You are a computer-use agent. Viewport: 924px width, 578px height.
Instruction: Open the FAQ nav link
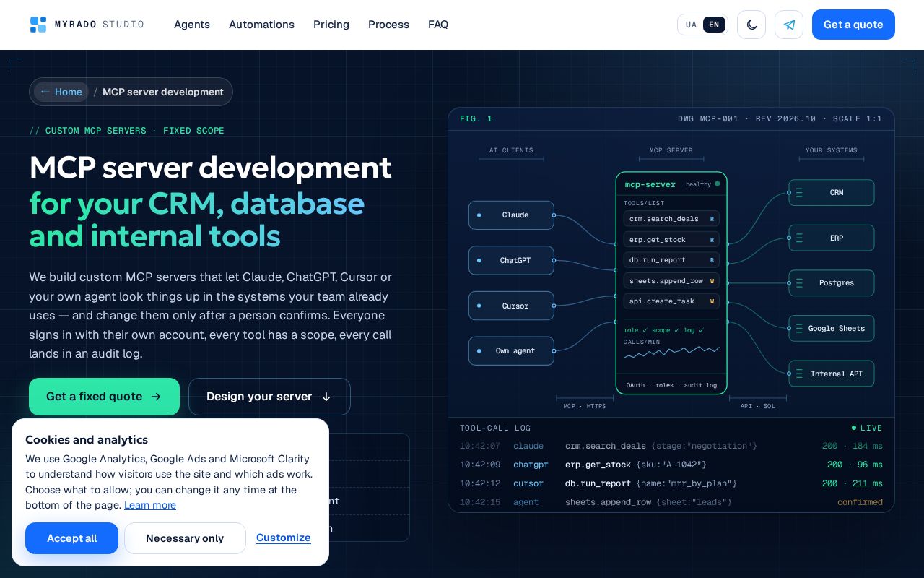pyautogui.click(x=438, y=25)
